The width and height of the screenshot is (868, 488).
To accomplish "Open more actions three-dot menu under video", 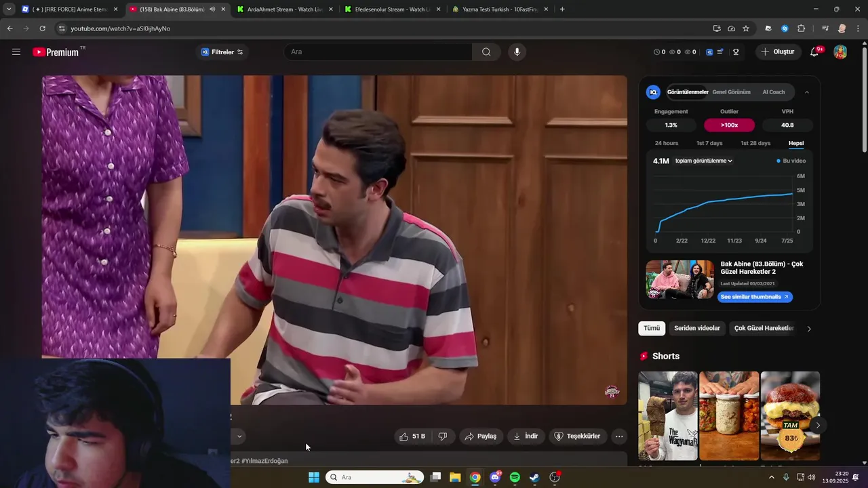I will [x=619, y=436].
